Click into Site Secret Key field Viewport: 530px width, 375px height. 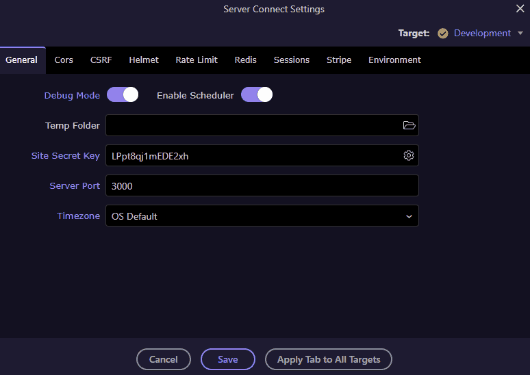262,155
